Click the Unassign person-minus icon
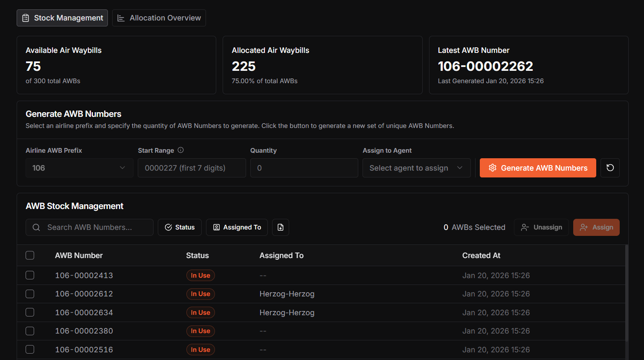This screenshot has width=644, height=360. (x=525, y=227)
